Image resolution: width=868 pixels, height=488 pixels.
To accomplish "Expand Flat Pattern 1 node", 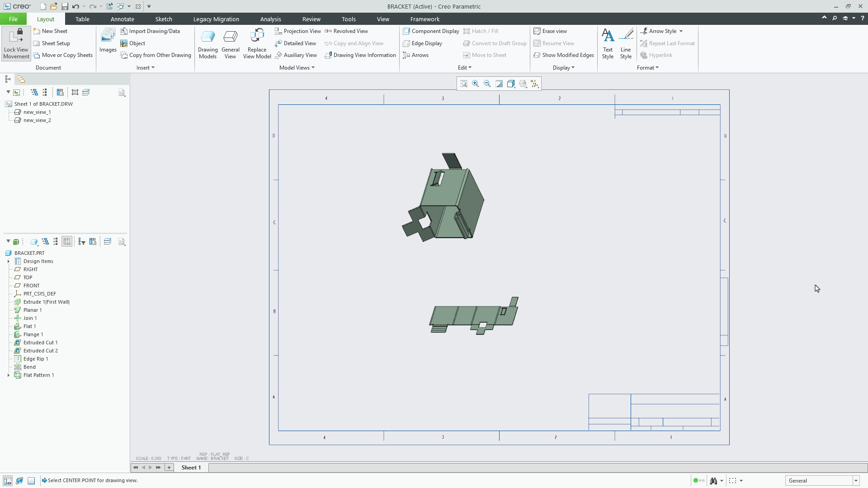I will coord(9,375).
